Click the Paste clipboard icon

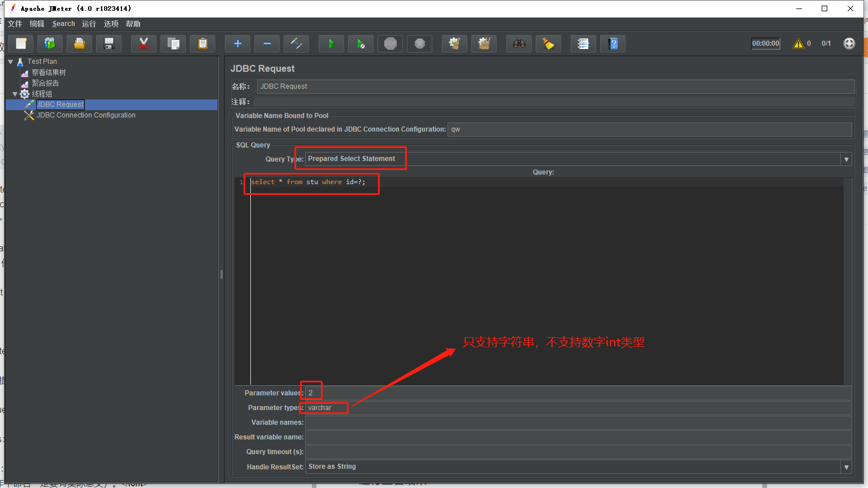point(203,43)
